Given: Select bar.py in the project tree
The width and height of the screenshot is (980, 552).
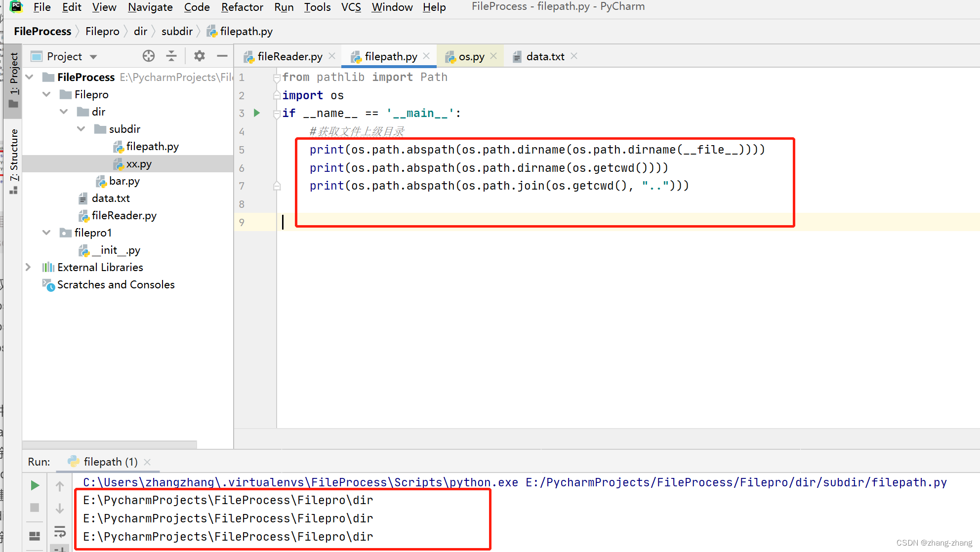Looking at the screenshot, I should [x=124, y=181].
